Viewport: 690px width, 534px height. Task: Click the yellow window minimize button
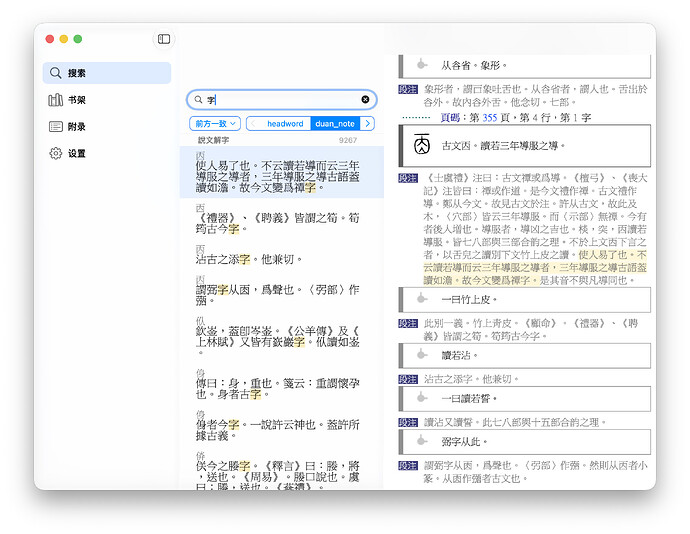click(64, 39)
